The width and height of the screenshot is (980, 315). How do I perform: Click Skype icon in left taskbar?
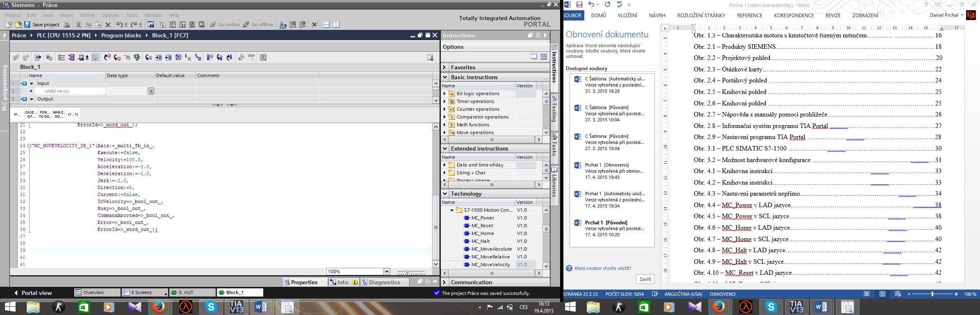[x=211, y=307]
